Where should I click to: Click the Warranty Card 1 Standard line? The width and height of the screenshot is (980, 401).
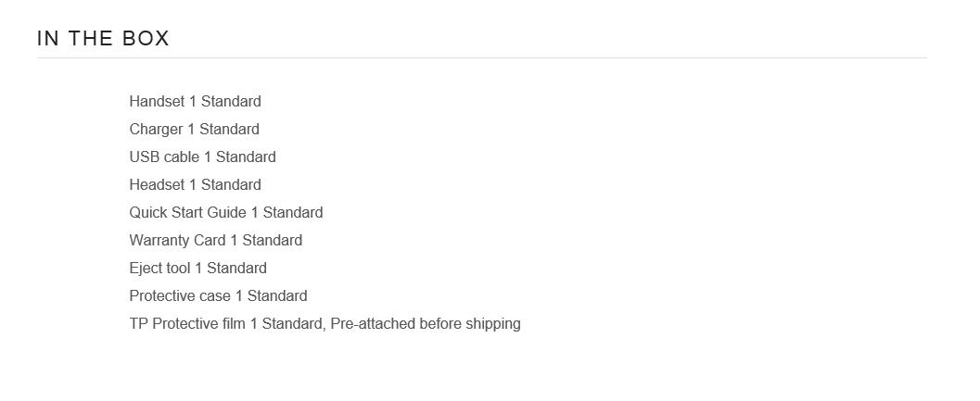(215, 241)
